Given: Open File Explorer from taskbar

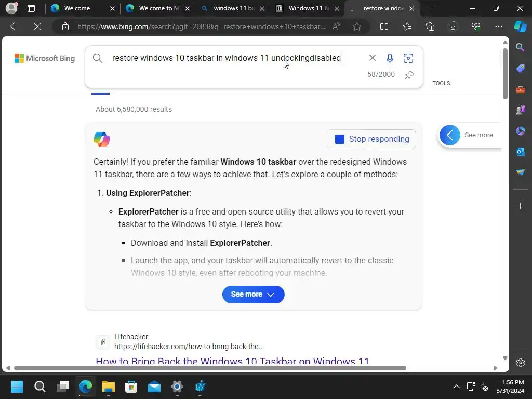Looking at the screenshot, I should (109, 387).
